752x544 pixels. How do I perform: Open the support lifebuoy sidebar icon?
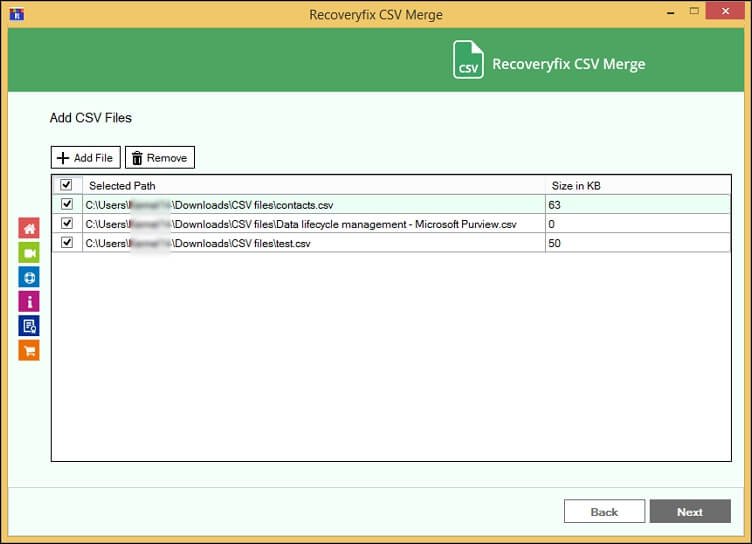[29, 277]
